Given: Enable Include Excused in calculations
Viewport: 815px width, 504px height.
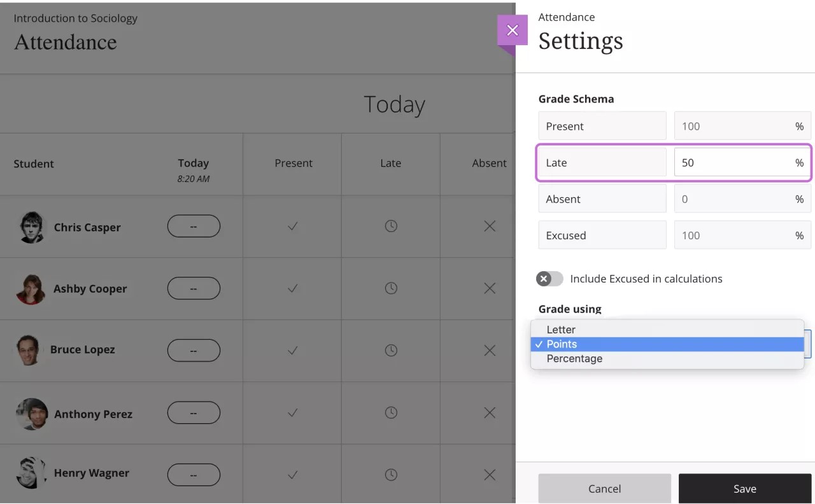Looking at the screenshot, I should coord(549,279).
